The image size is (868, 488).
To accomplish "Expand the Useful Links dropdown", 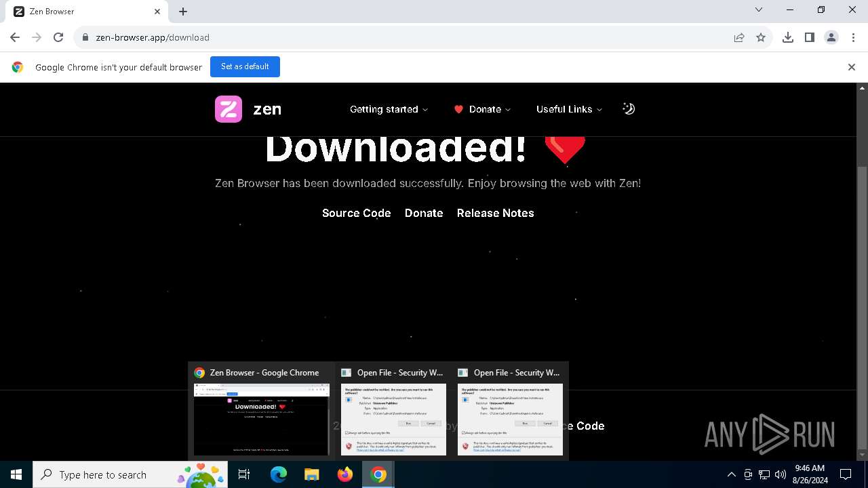I will 569,109.
